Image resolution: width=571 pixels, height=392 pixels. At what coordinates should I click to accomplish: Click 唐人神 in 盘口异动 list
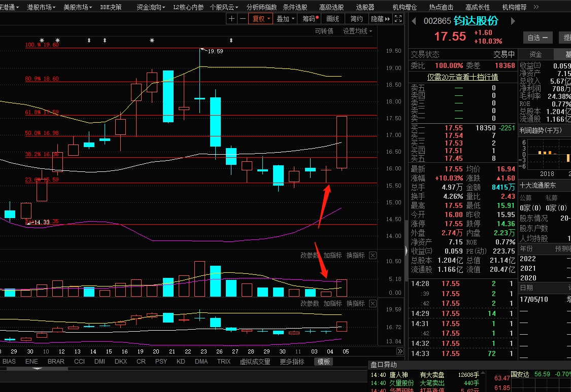pyautogui.click(x=399, y=375)
